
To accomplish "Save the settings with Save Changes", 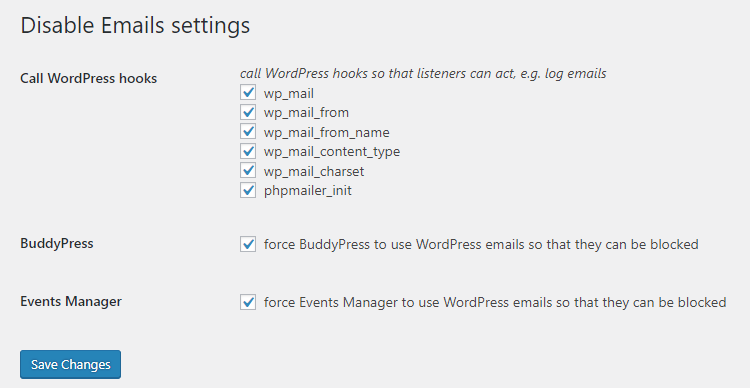I will click(70, 365).
